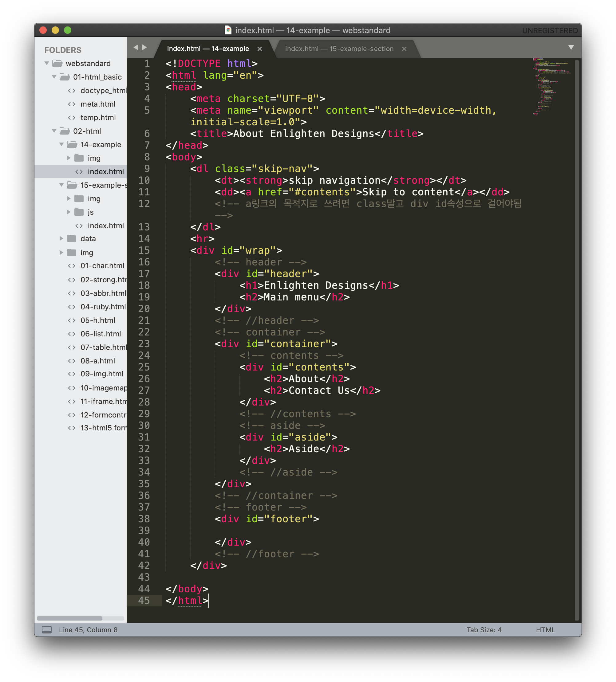
Task: Click the back navigation arrow in the tab bar
Action: [x=136, y=47]
